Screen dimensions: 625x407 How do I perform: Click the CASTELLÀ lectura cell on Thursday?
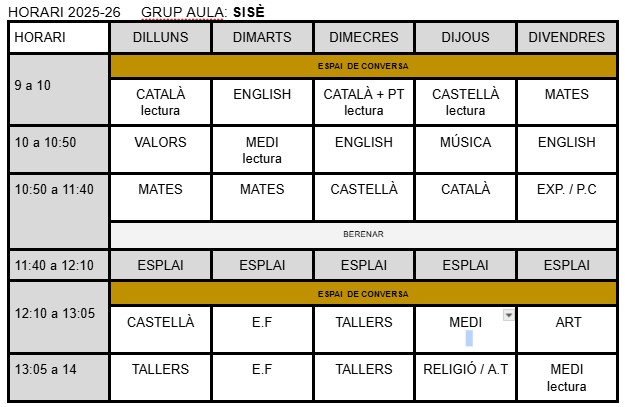(465, 102)
